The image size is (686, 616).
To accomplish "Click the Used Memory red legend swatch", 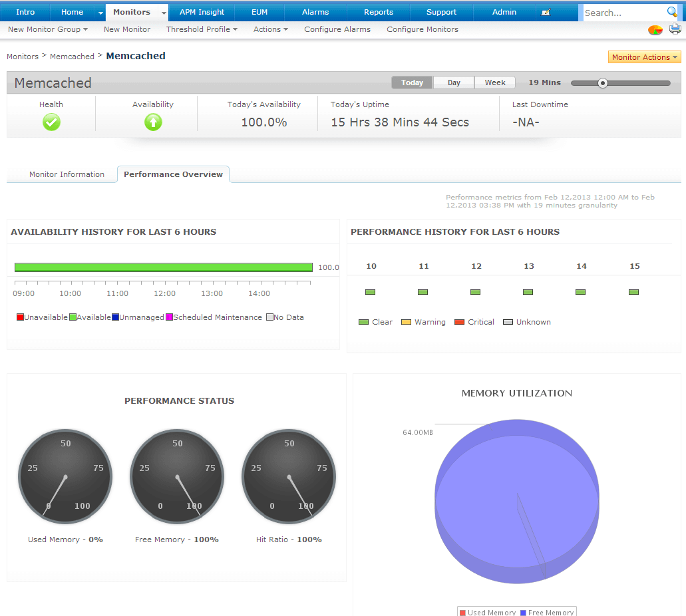I will 462,613.
